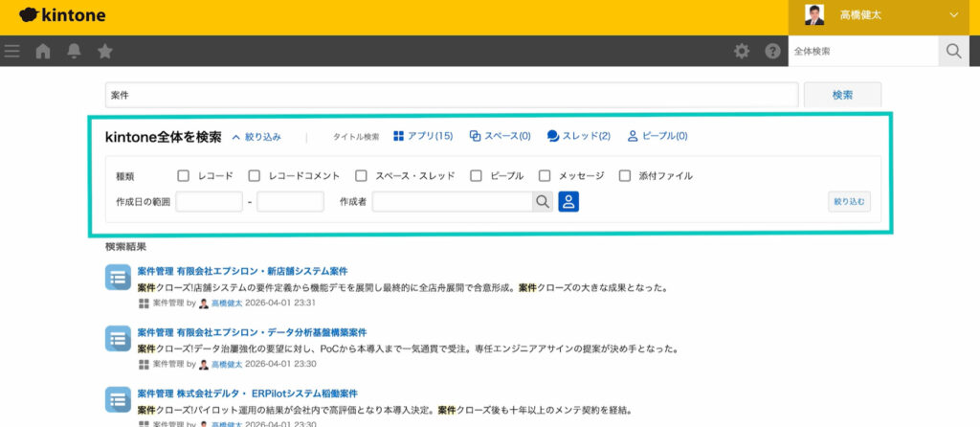Click the 全体検索 input field
The width and height of the screenshot is (980, 427).
(x=864, y=52)
